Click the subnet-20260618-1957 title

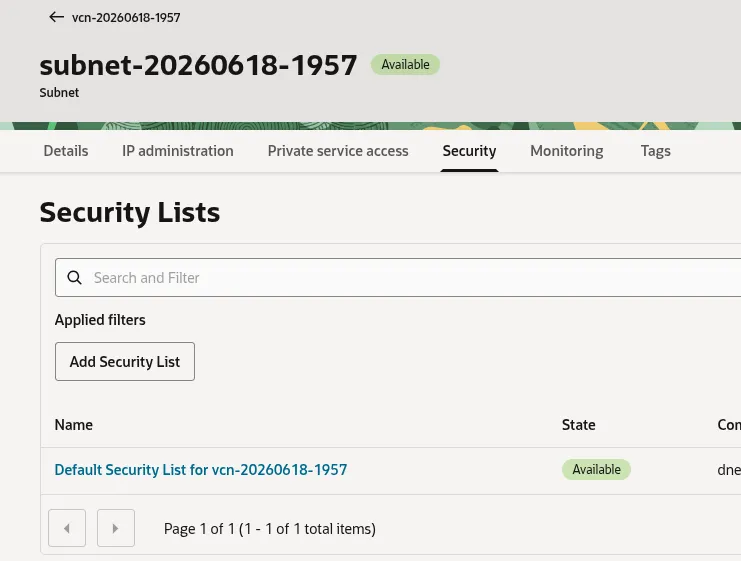(198, 65)
